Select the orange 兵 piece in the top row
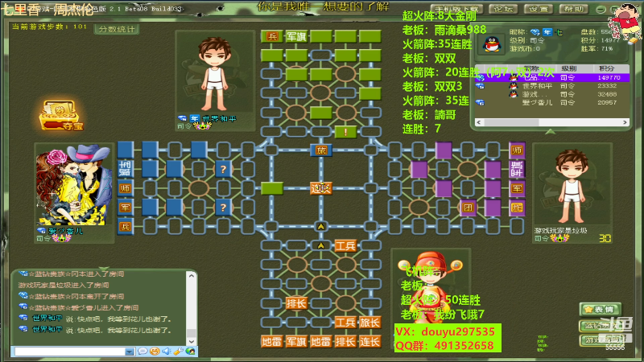Viewport: 644px width, 362px height. pos(271,36)
